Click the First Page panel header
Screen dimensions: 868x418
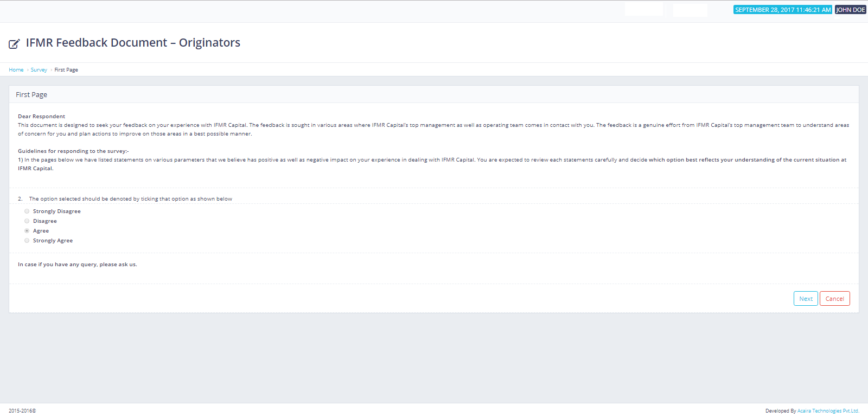point(31,95)
